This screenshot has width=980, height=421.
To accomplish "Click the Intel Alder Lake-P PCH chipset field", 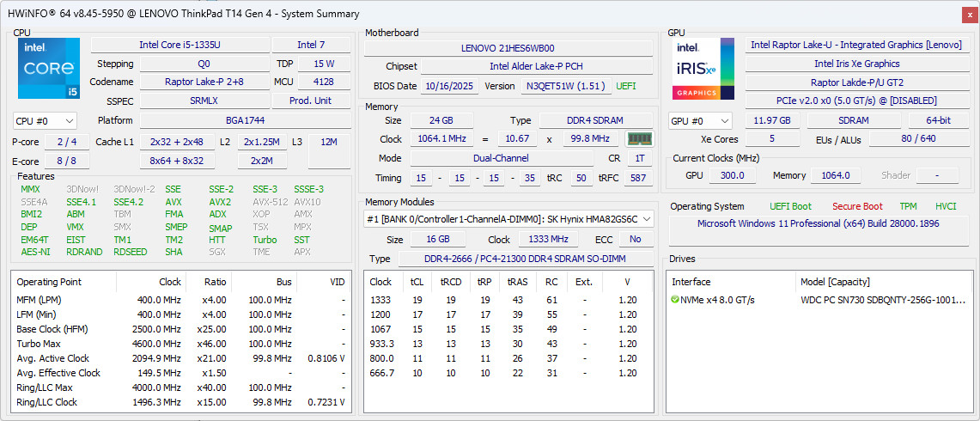I will point(536,66).
